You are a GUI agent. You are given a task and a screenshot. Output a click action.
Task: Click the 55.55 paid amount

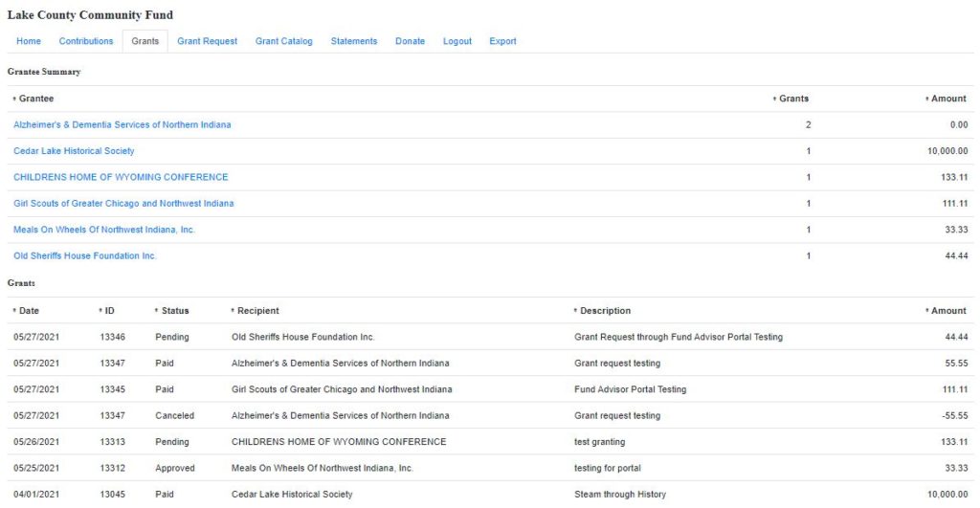point(956,363)
